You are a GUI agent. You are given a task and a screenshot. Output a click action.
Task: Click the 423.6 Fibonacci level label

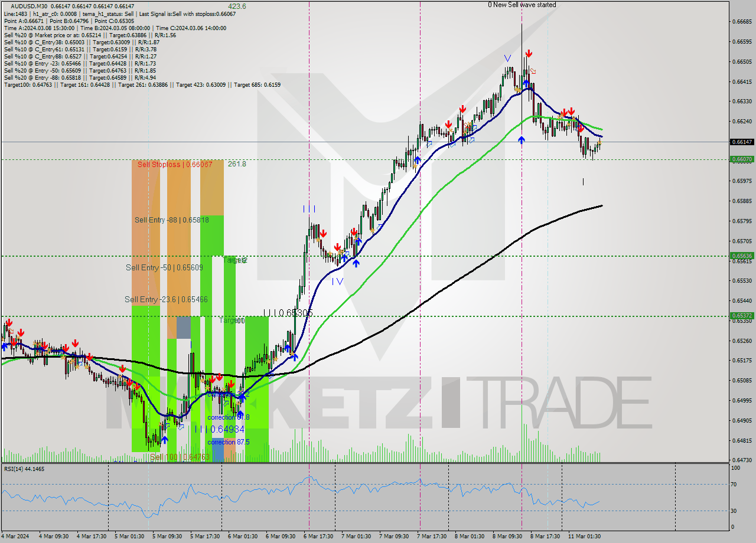(x=237, y=6)
